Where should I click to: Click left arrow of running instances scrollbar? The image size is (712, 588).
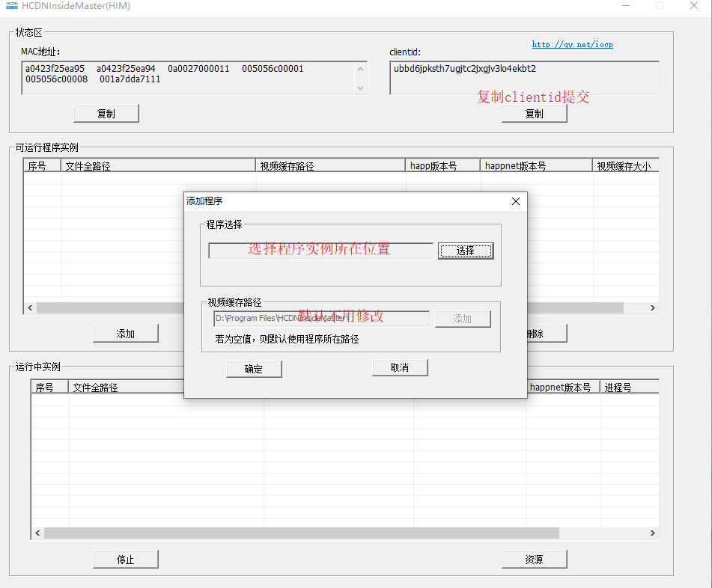pyautogui.click(x=37, y=533)
